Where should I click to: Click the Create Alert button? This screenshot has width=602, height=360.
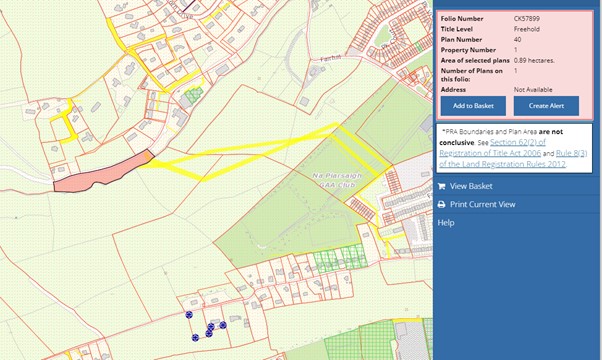click(x=546, y=106)
